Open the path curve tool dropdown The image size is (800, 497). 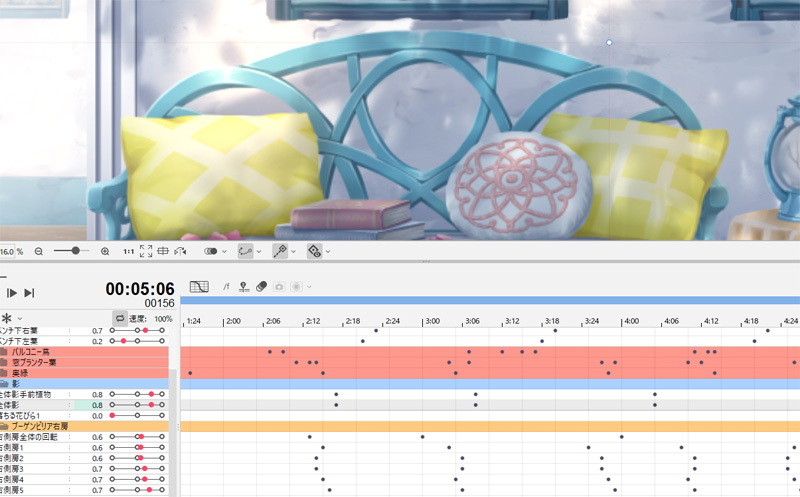pos(258,251)
